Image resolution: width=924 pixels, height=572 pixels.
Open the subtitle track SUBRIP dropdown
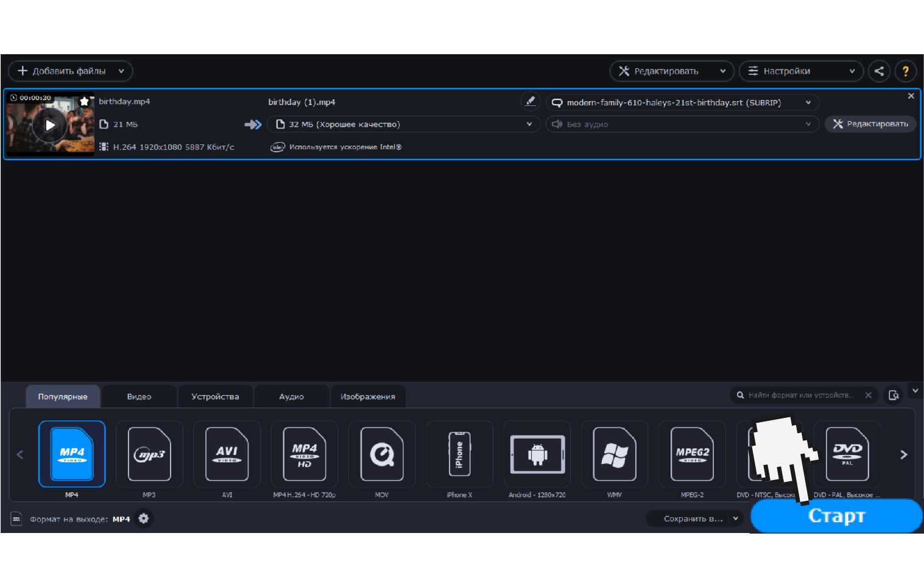(x=682, y=102)
